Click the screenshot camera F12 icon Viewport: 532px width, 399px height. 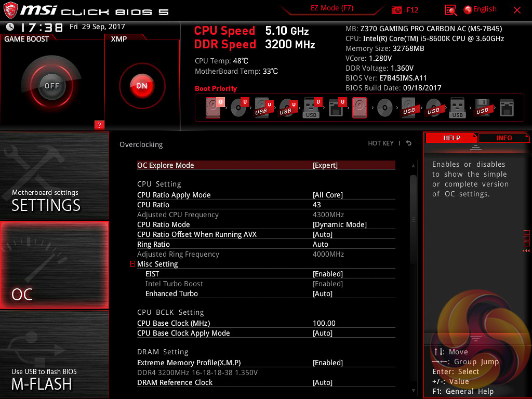click(397, 10)
